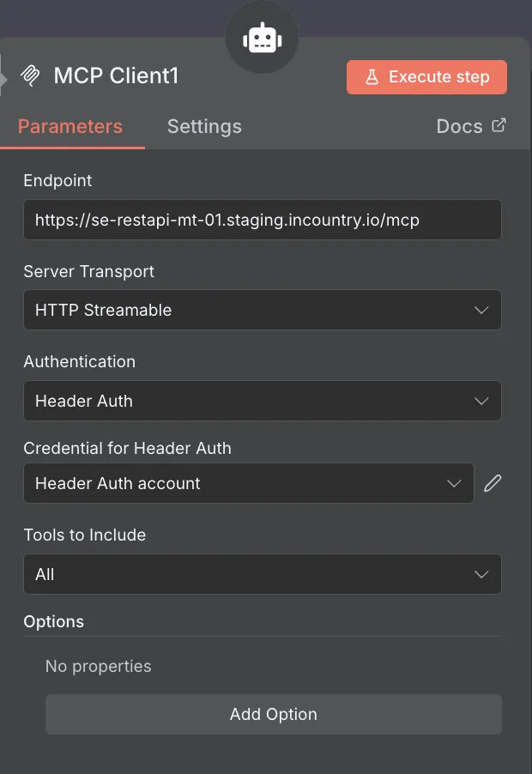532x774 pixels.
Task: Click the No properties text under Options
Action: click(x=98, y=666)
